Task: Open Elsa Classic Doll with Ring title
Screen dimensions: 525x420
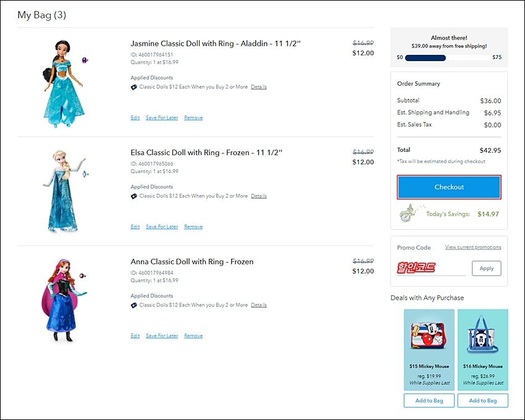Action: pyautogui.click(x=206, y=153)
